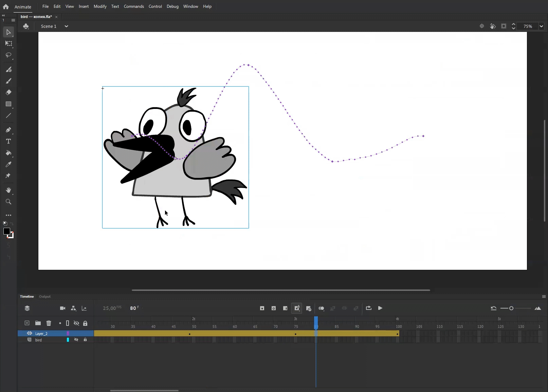The width and height of the screenshot is (548, 392).
Task: Toggle visibility of the bird layer
Action: [76, 340]
